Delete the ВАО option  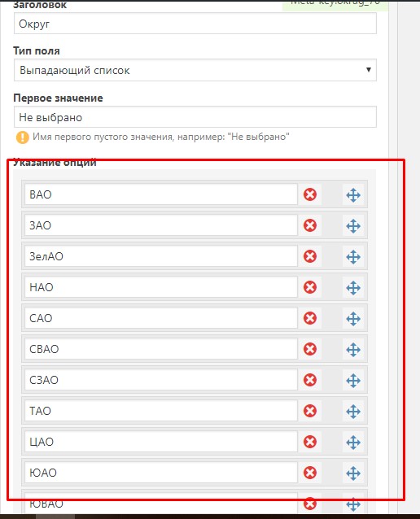309,194
